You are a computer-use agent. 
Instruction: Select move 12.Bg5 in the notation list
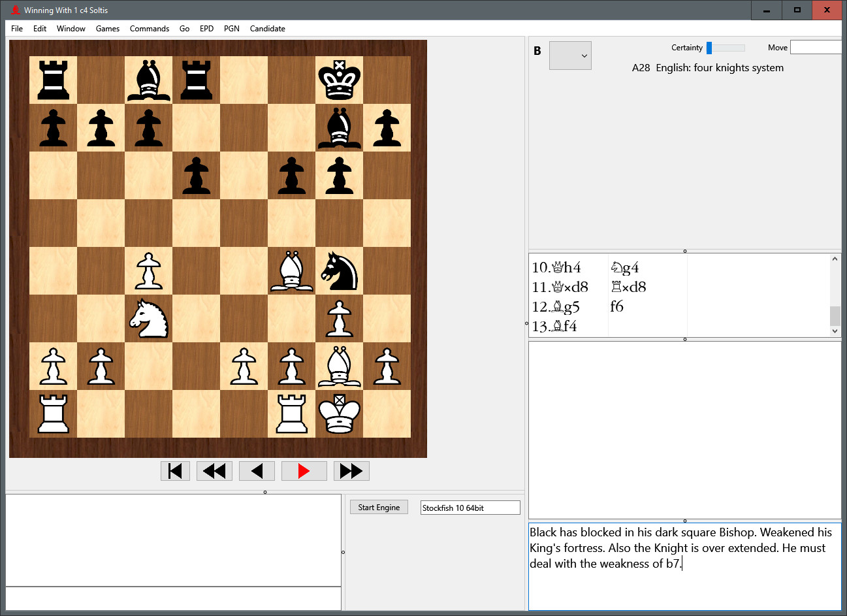click(x=554, y=306)
